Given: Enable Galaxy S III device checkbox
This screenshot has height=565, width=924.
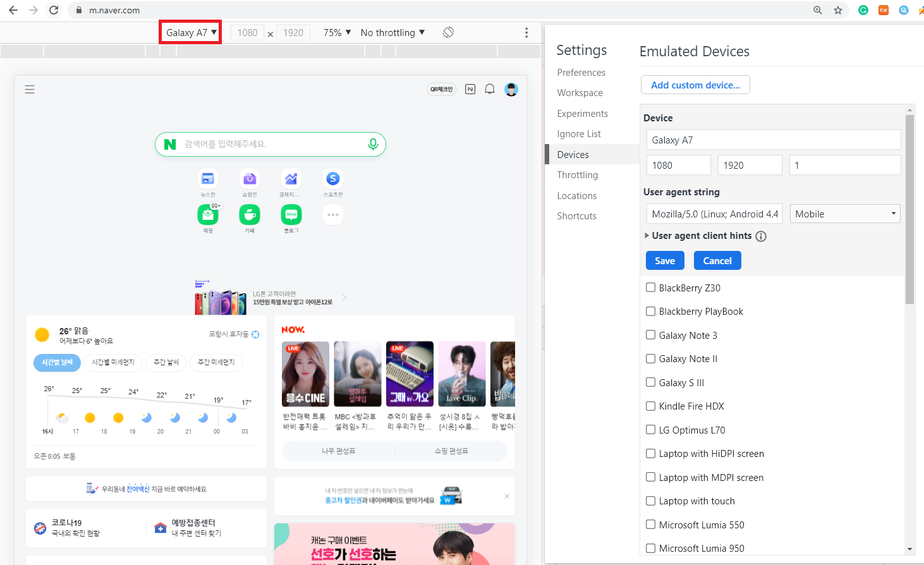Looking at the screenshot, I should pos(650,382).
